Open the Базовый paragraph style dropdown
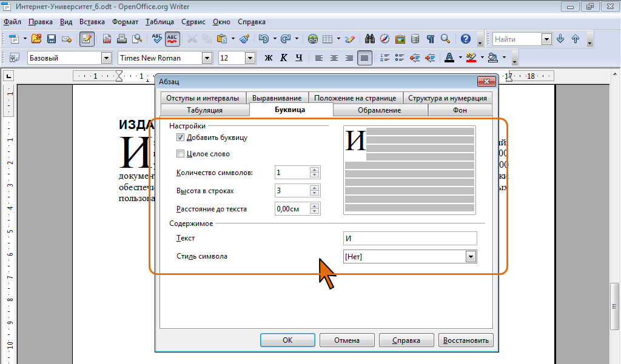This screenshot has width=621, height=364. 106,58
